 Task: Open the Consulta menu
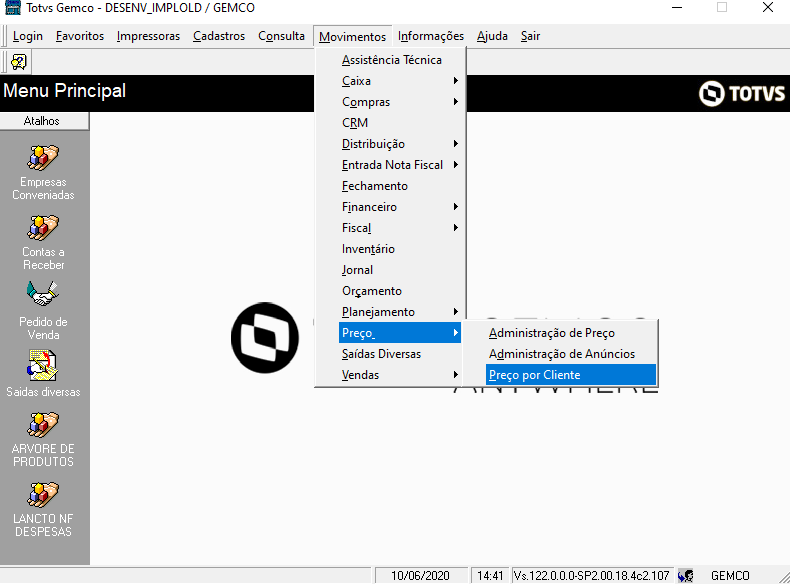[281, 36]
